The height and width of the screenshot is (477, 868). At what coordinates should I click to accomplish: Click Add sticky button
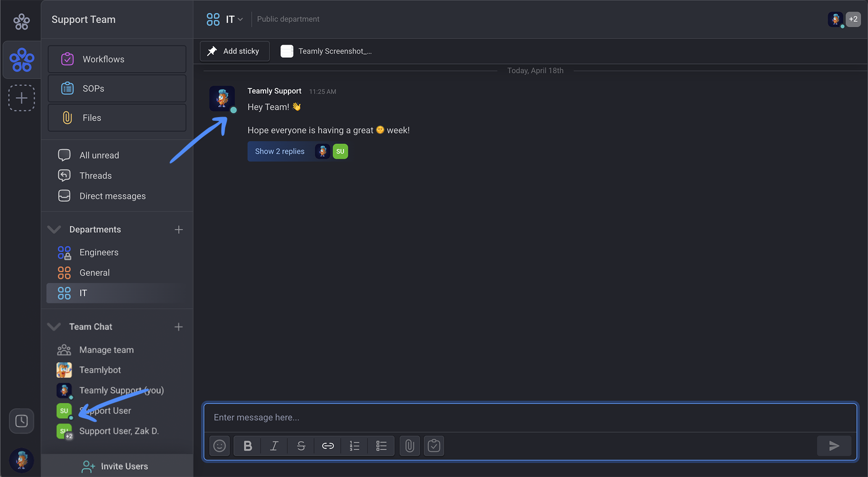(235, 51)
